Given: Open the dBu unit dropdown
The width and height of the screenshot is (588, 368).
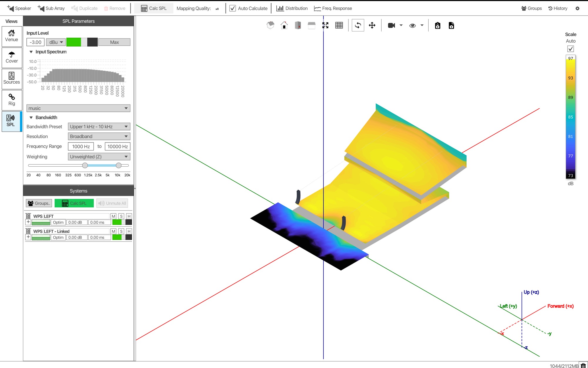Looking at the screenshot, I should (56, 42).
